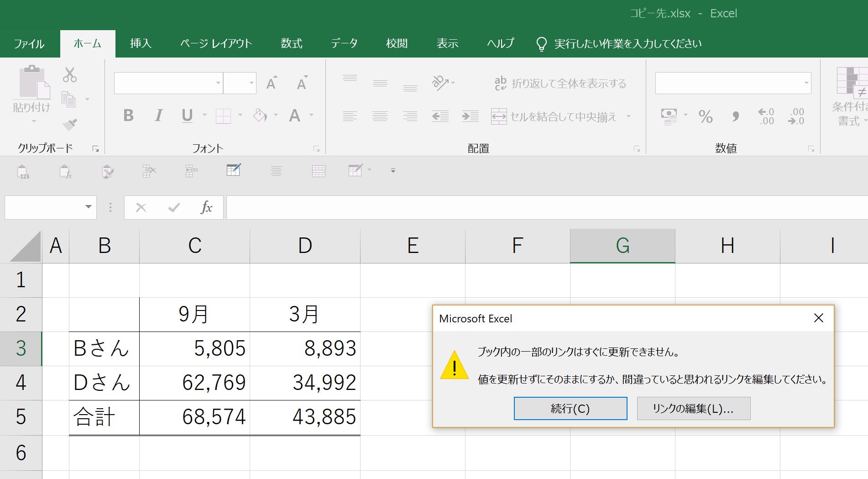Select Align Left icon

(350, 116)
